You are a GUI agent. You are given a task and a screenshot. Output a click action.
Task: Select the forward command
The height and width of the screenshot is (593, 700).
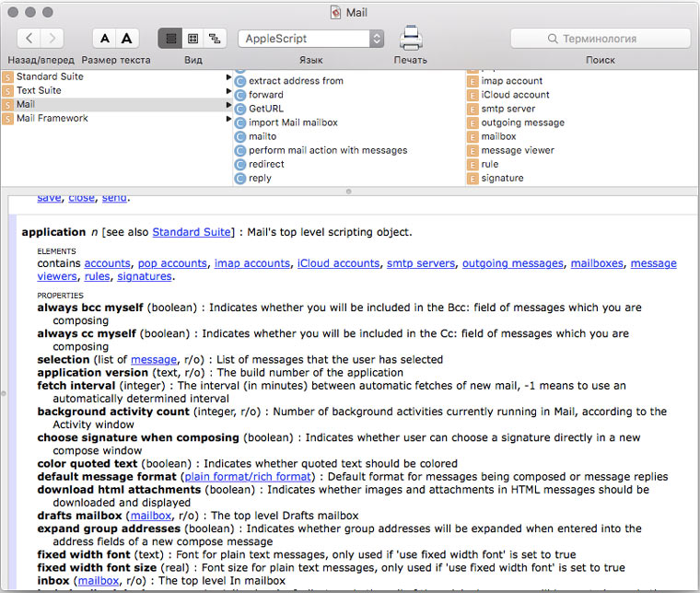(x=266, y=95)
